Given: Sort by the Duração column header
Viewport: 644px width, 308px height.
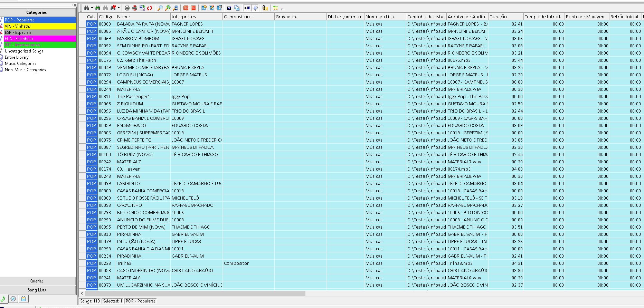Looking at the screenshot, I should [x=506, y=17].
